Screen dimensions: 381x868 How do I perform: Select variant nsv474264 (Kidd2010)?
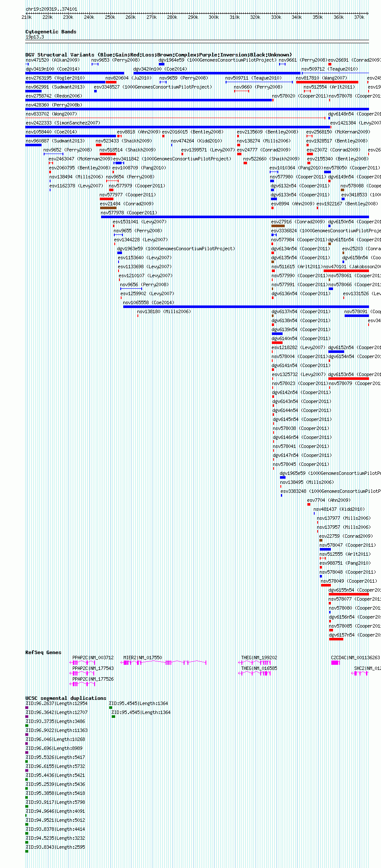[x=196, y=141]
